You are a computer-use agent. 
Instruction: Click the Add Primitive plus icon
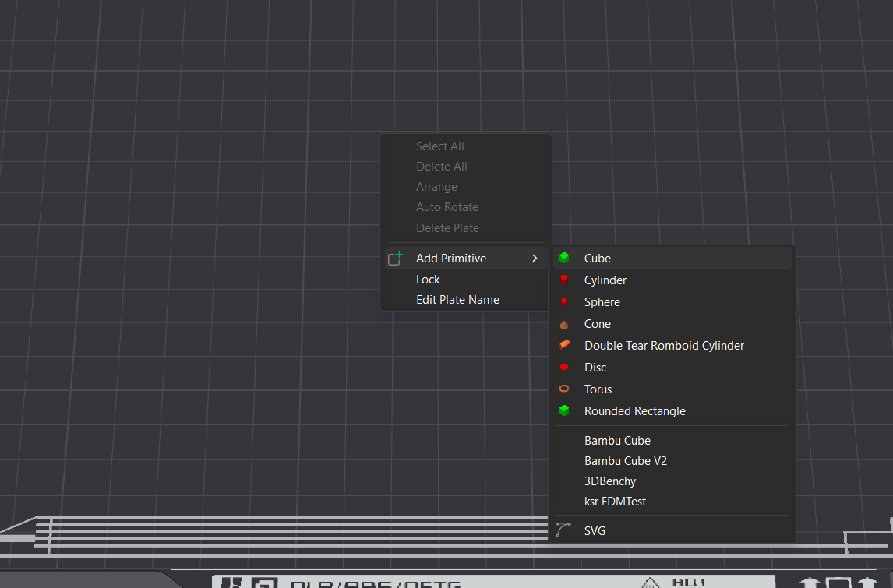pos(396,257)
